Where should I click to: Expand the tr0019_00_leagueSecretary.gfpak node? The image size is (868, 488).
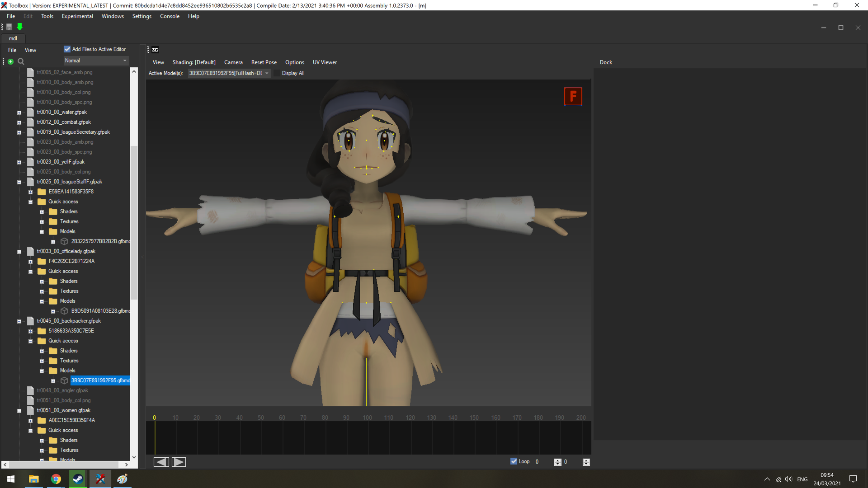pyautogui.click(x=19, y=132)
